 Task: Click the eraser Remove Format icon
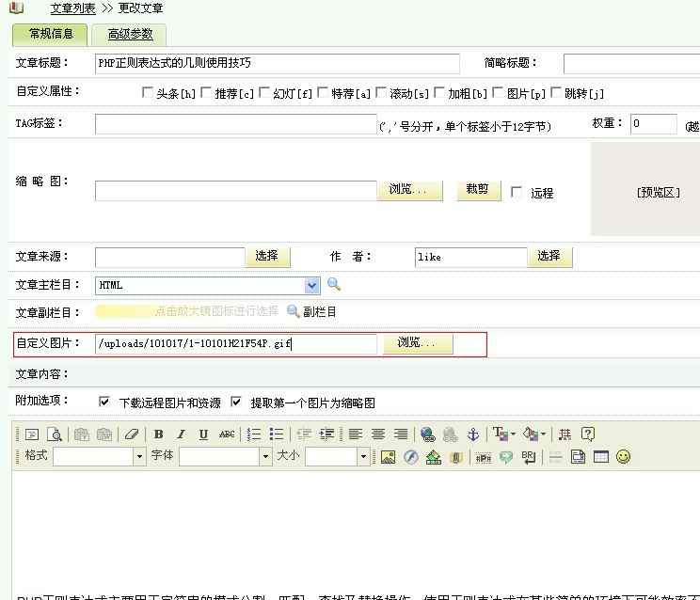[132, 434]
